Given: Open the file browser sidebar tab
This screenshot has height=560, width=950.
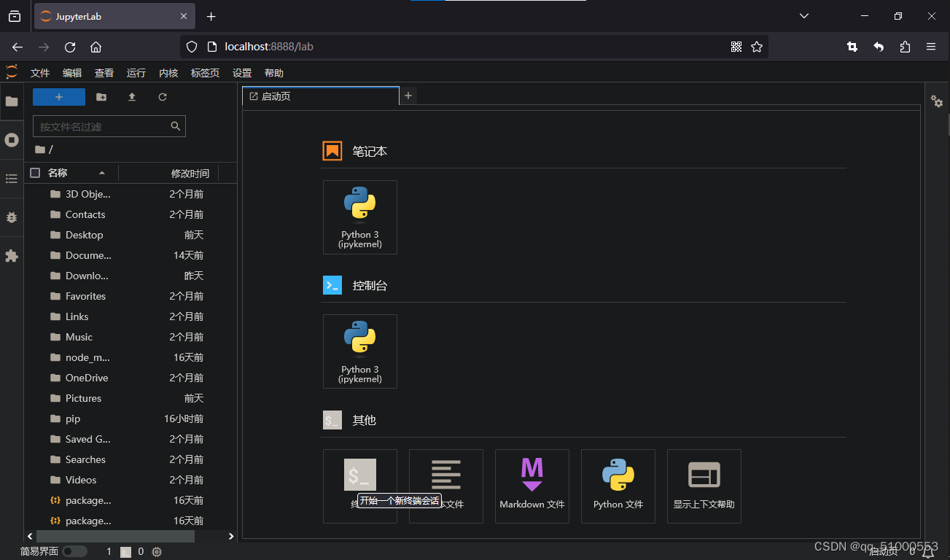Looking at the screenshot, I should 12,101.
